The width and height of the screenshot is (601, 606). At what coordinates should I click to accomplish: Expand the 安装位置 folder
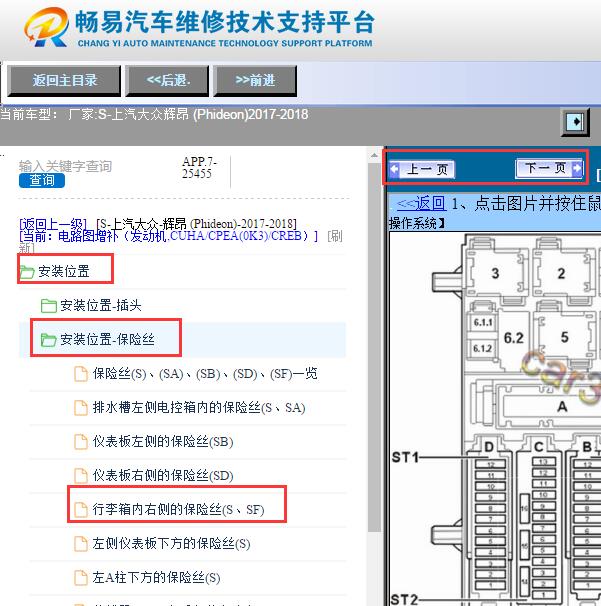click(64, 271)
